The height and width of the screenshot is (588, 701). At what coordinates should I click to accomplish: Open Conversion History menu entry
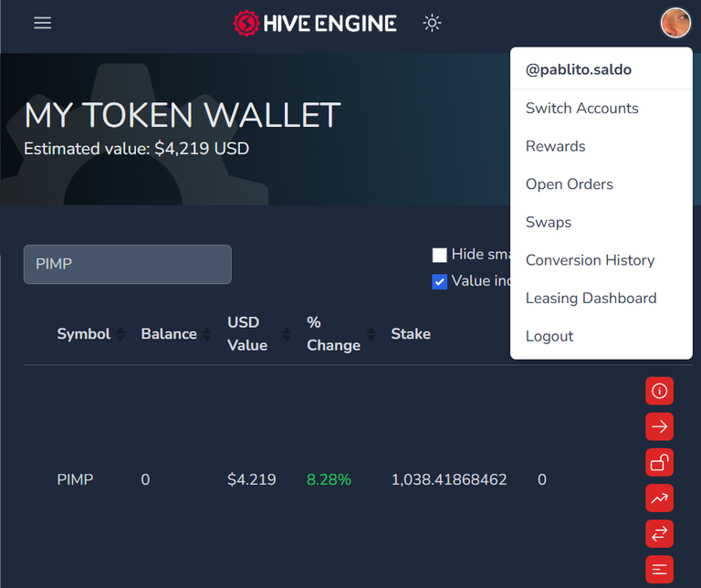(x=602, y=260)
